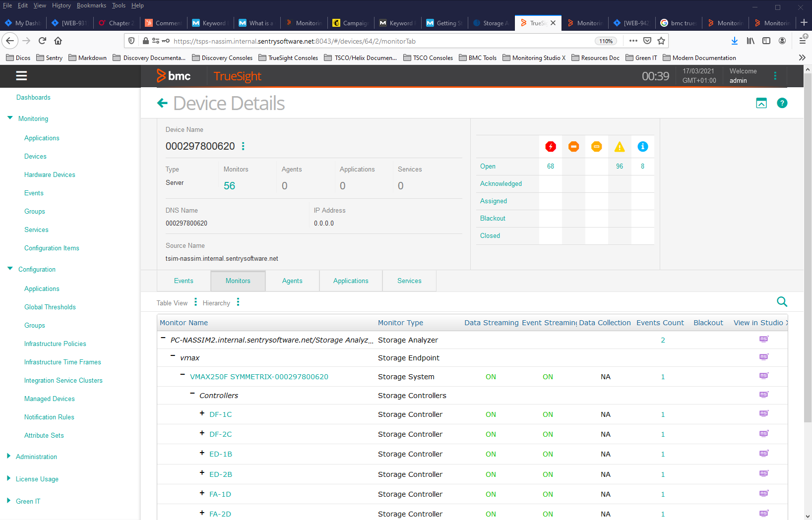
Task: Sort by Events Count column header
Action: (x=660, y=323)
